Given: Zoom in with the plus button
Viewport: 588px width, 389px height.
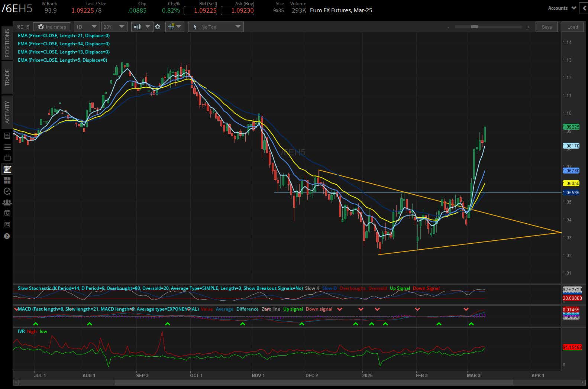Looking at the screenshot, I should [529, 27].
